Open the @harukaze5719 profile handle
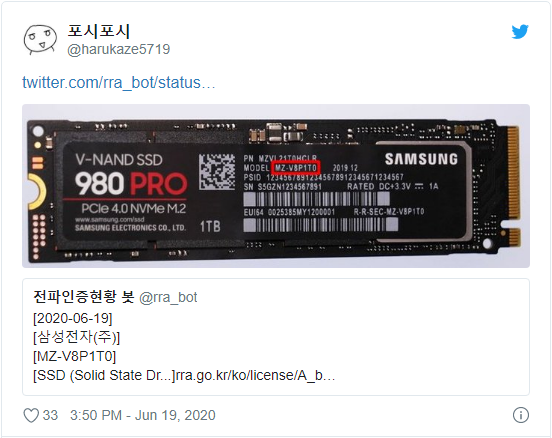The width and height of the screenshot is (552, 438). (119, 49)
